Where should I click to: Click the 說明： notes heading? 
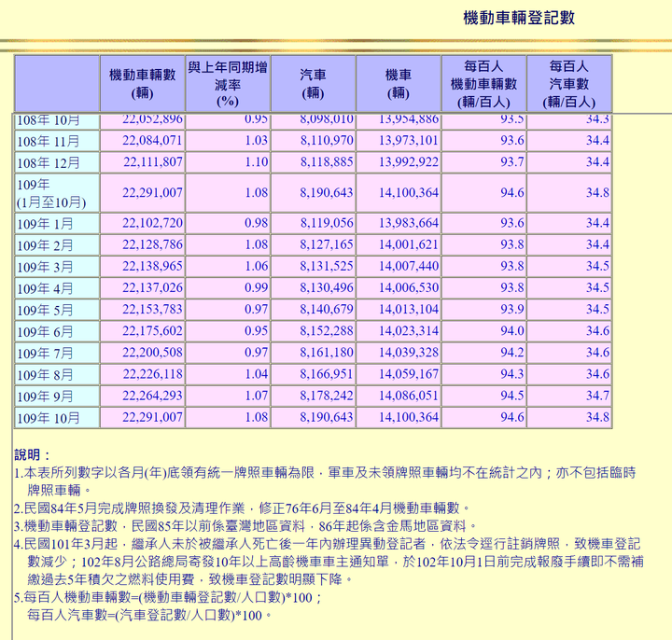[33, 455]
